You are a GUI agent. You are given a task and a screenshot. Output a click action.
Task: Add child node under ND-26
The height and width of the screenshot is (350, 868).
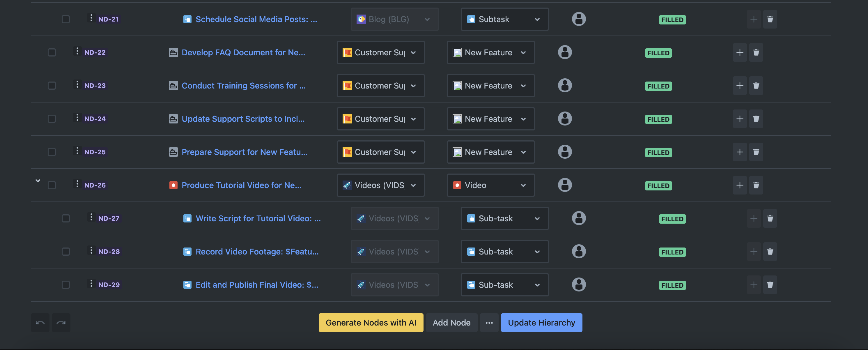740,185
